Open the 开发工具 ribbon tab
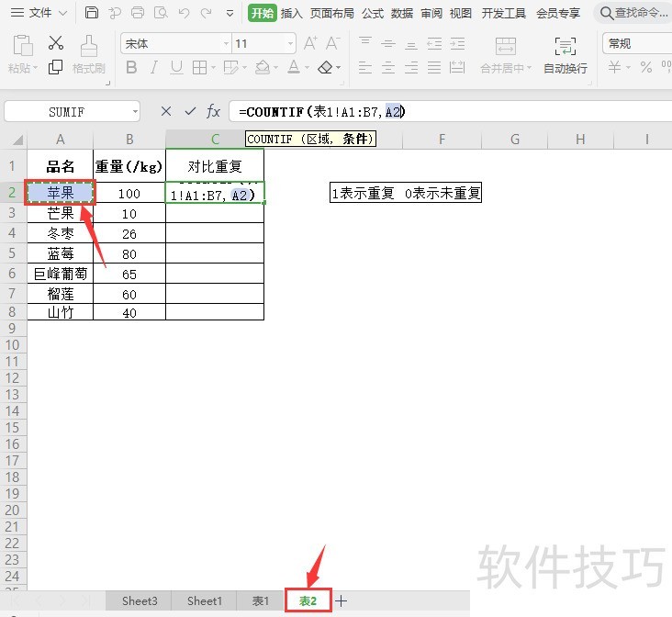This screenshot has height=617, width=672. coord(504,13)
